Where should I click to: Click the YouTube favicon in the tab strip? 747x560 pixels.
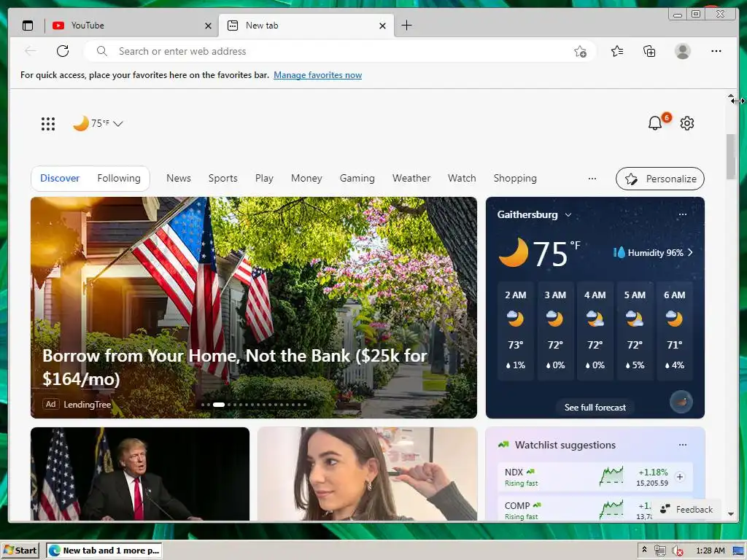click(x=58, y=26)
